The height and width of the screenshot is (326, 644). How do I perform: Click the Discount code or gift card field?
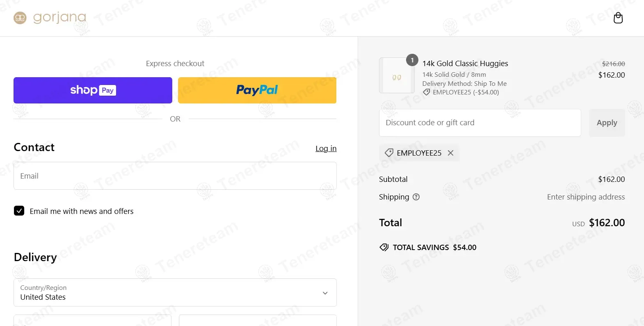480,123
